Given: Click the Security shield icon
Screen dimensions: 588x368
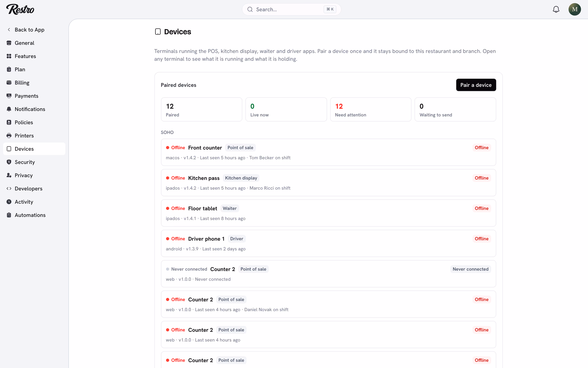Looking at the screenshot, I should [x=9, y=162].
